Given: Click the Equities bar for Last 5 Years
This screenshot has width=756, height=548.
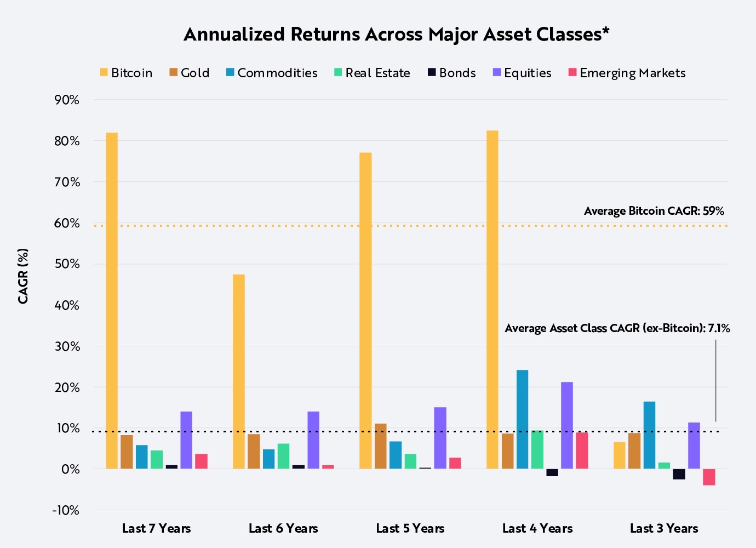Looking at the screenshot, I should coord(440,438).
